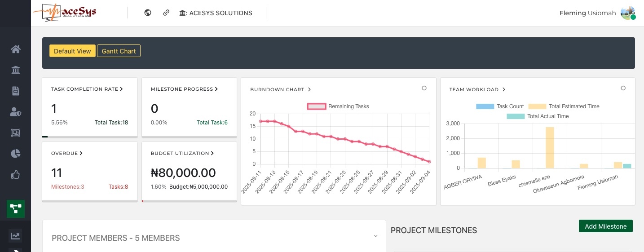Toggle the circle button on Burndown Chart card
Image resolution: width=644 pixels, height=252 pixels.
(x=424, y=88)
